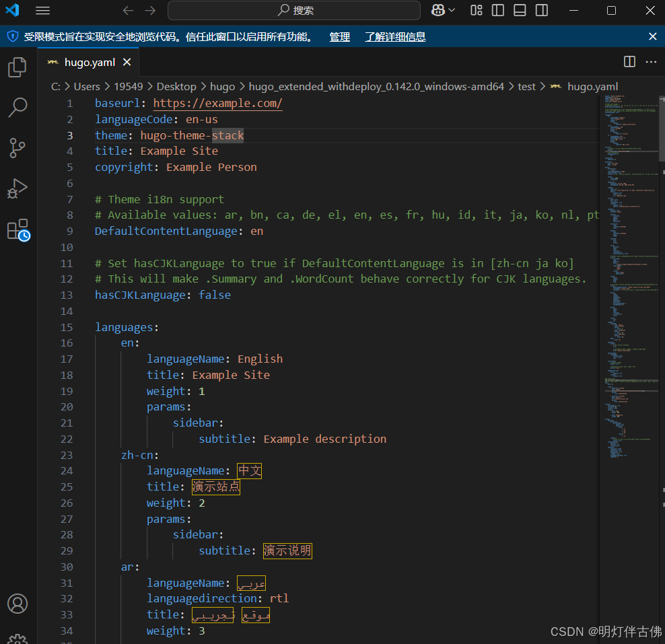This screenshot has height=644, width=665.
Task: Click the restricted mode shield icon
Action: [x=13, y=36]
